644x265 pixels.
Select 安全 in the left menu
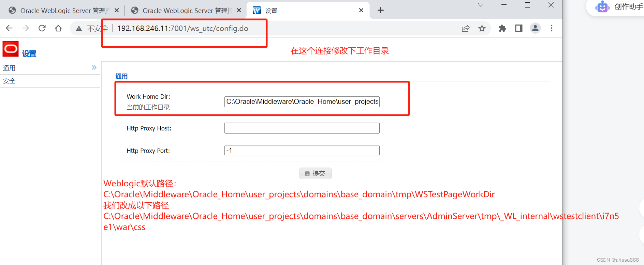click(50, 81)
